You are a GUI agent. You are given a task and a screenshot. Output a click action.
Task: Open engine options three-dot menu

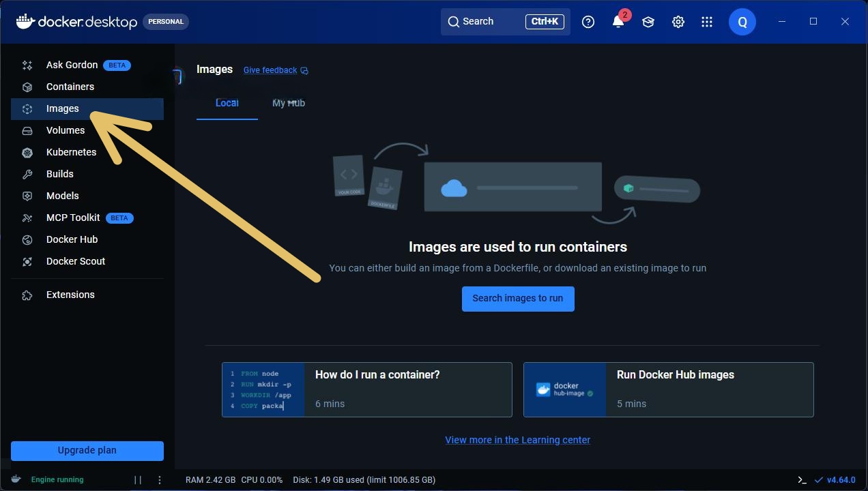(160, 480)
